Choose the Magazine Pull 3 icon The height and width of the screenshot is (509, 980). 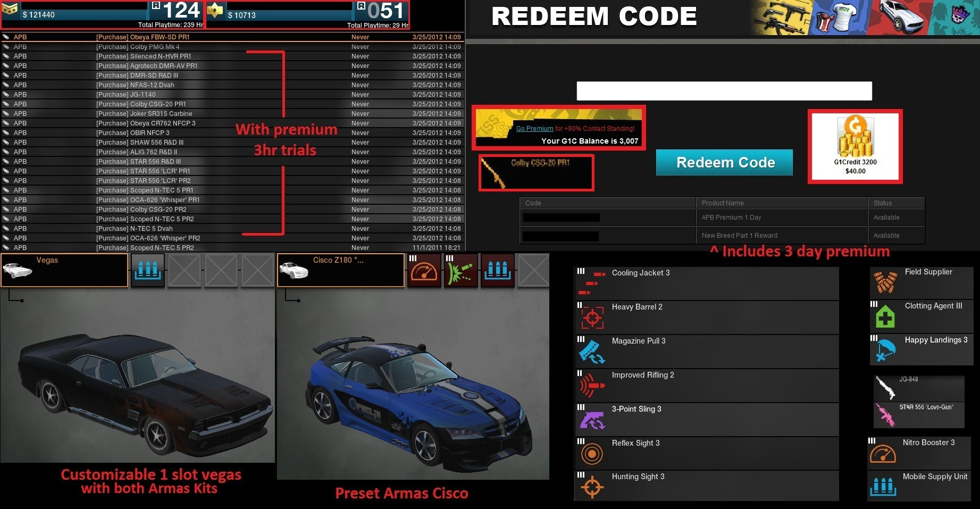click(x=592, y=352)
